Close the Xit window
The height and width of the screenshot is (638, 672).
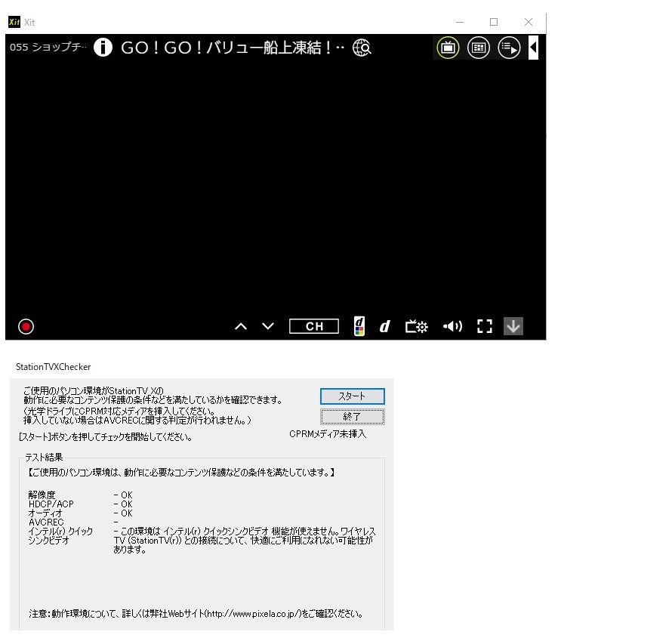pos(529,22)
